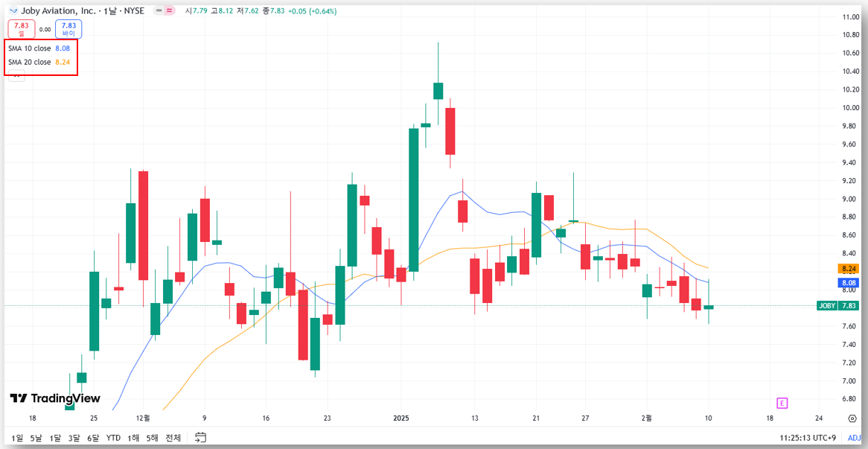Click the 6.80 price scale label
The width and height of the screenshot is (868, 449).
(x=849, y=399)
